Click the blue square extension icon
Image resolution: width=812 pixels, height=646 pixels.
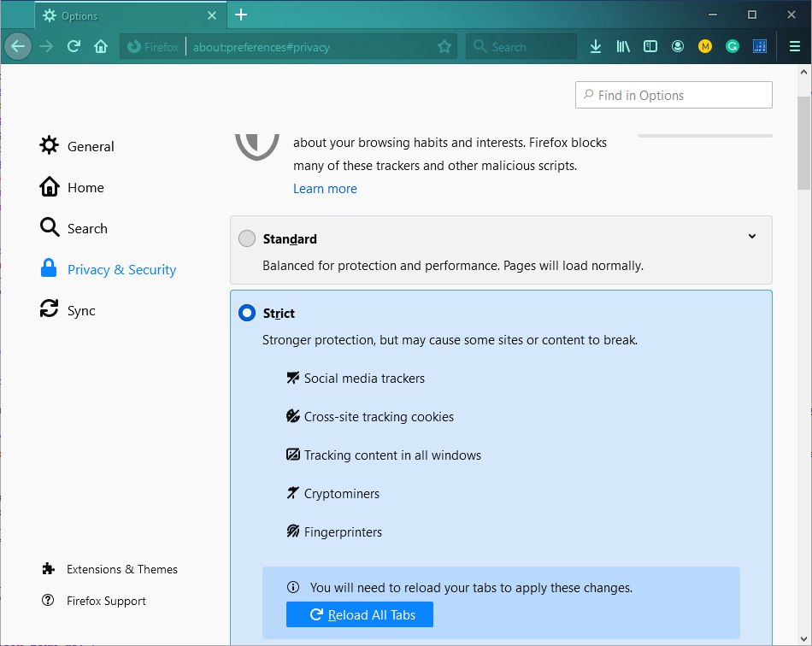point(760,47)
